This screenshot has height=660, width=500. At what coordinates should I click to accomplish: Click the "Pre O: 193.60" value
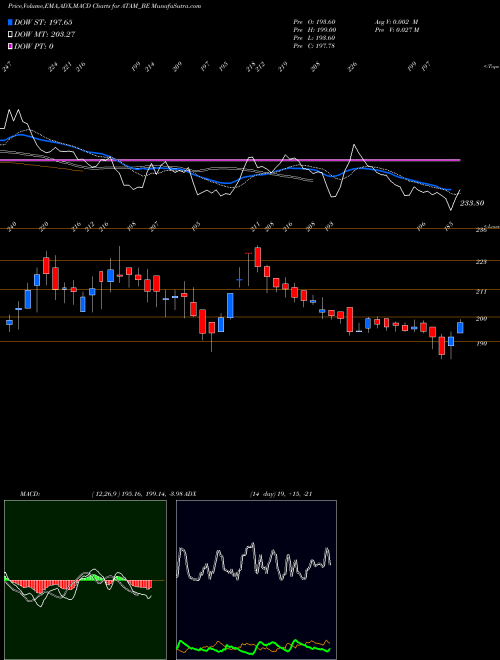pyautogui.click(x=314, y=22)
